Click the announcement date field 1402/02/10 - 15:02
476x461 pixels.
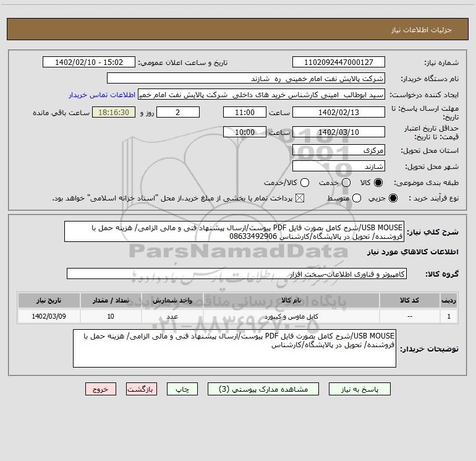89,62
